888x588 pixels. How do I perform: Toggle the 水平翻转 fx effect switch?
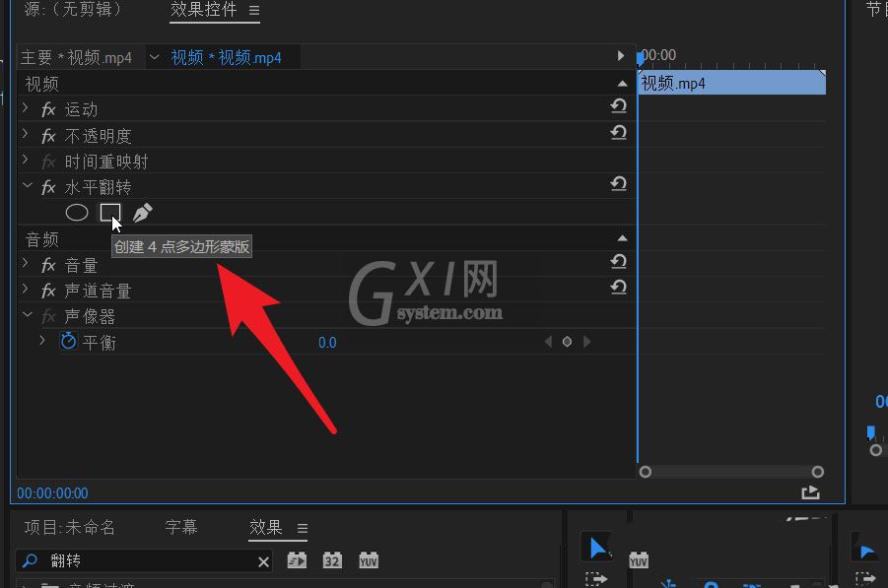48,187
